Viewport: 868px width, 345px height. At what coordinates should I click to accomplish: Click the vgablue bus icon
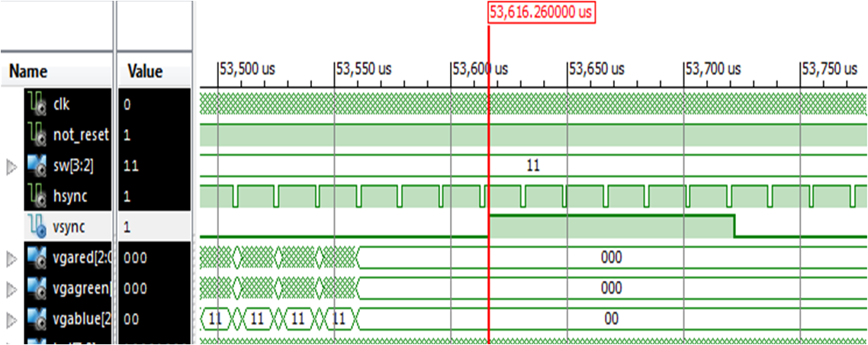click(x=35, y=318)
